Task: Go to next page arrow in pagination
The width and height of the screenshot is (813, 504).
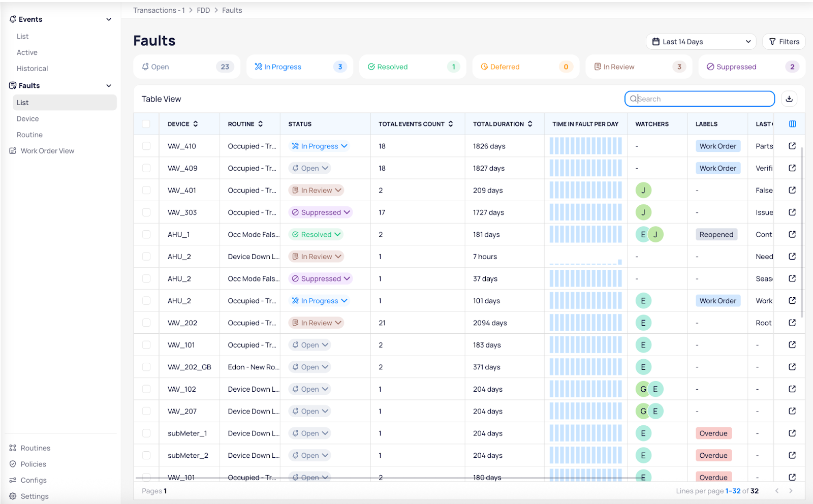Action: (x=791, y=491)
